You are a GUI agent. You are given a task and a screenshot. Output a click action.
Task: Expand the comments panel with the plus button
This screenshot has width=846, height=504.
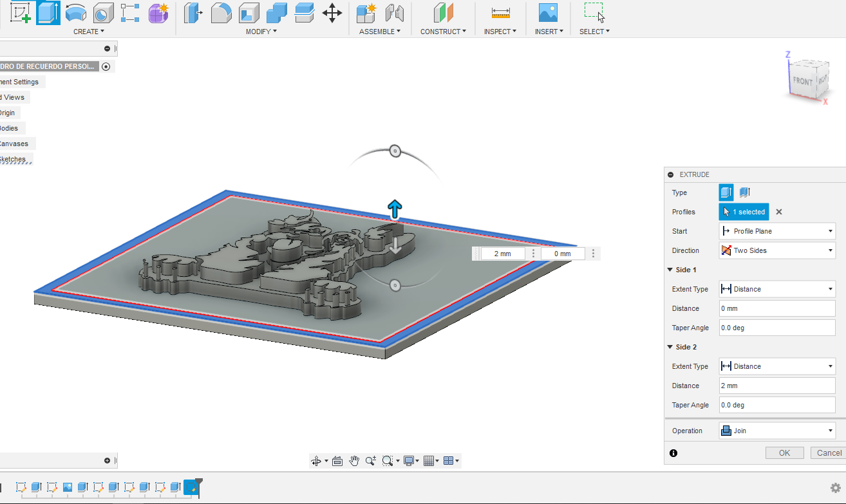[x=107, y=460]
